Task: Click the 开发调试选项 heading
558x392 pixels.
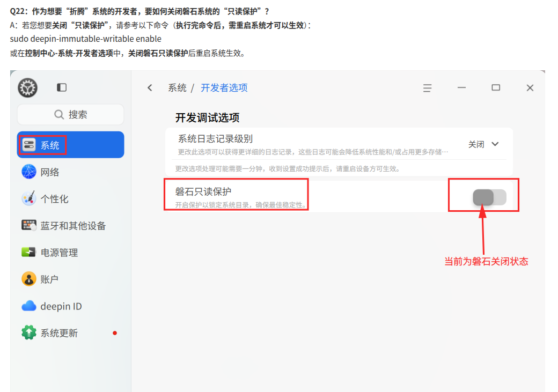Action: click(x=208, y=118)
